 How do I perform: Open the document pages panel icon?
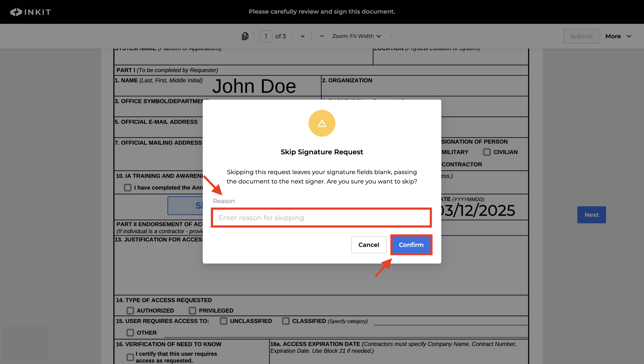(x=245, y=36)
